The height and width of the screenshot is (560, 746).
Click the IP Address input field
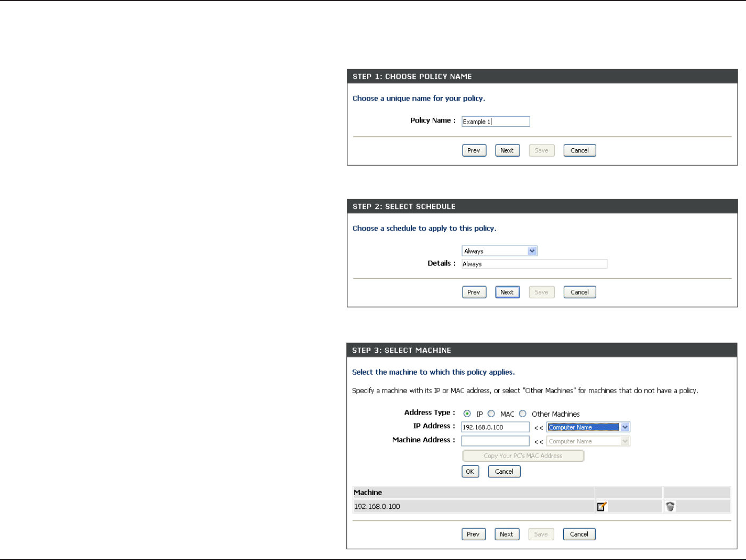(495, 427)
